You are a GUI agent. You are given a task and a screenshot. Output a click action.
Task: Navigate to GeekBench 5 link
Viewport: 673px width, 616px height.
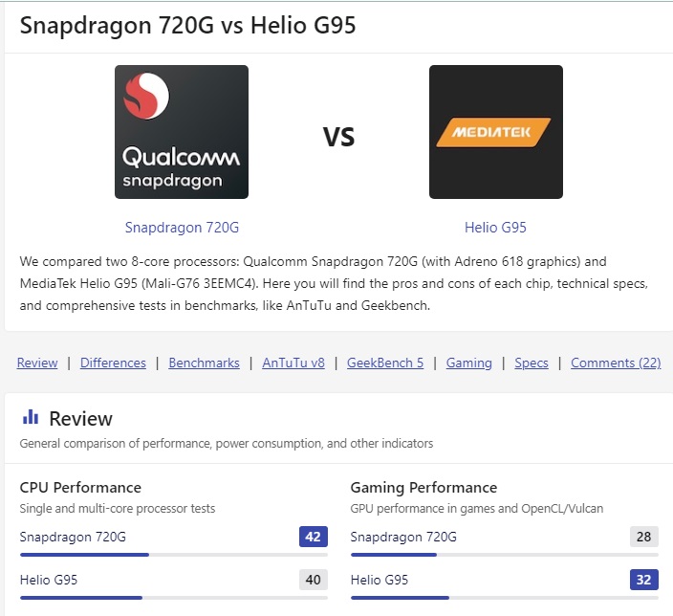(x=385, y=363)
